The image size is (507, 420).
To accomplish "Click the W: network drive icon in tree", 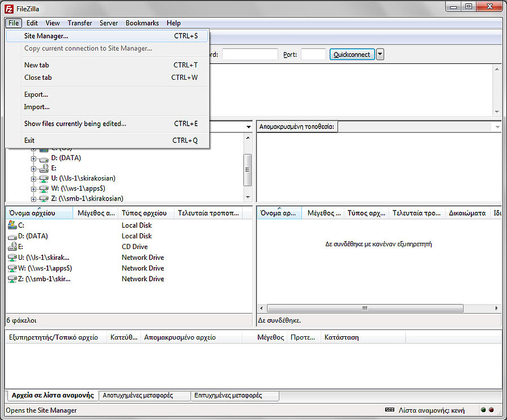I will pos(44,188).
